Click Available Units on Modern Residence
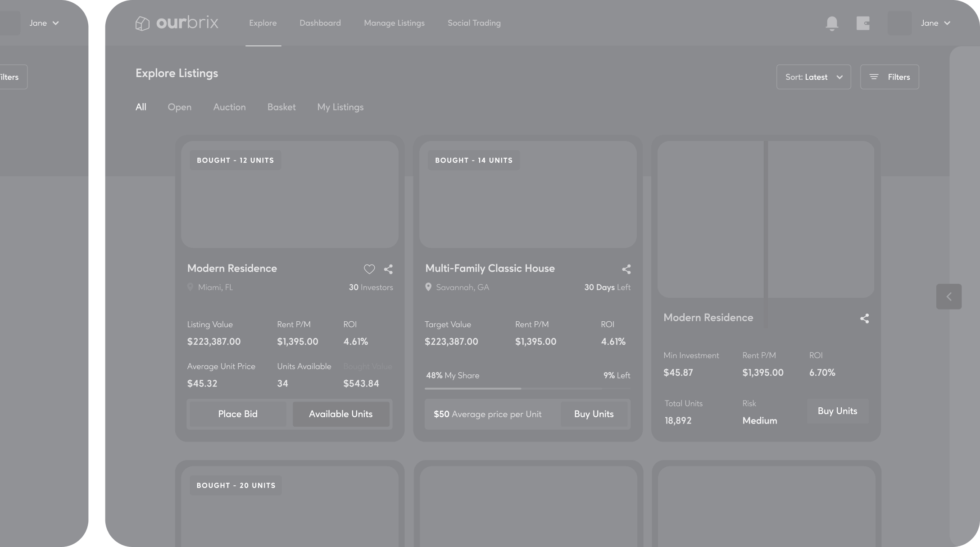Image resolution: width=980 pixels, height=547 pixels. click(x=341, y=414)
